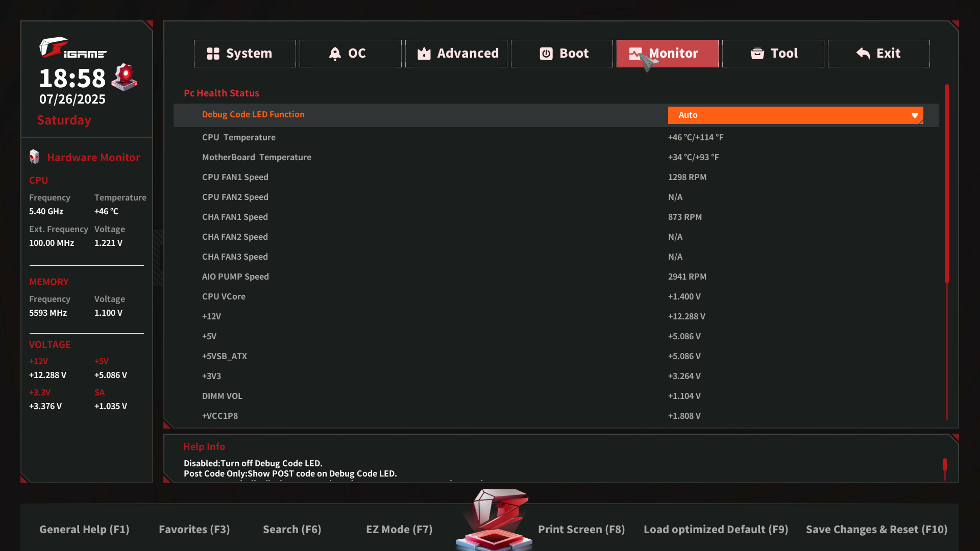Click Load optimized Default (F9)

point(716,530)
